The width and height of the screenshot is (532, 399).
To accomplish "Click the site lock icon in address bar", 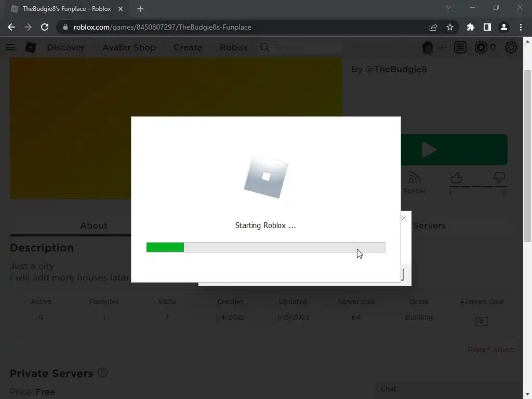I will click(x=65, y=27).
